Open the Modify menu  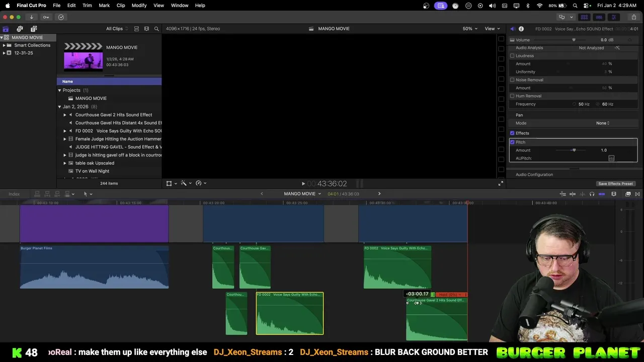pyautogui.click(x=139, y=6)
